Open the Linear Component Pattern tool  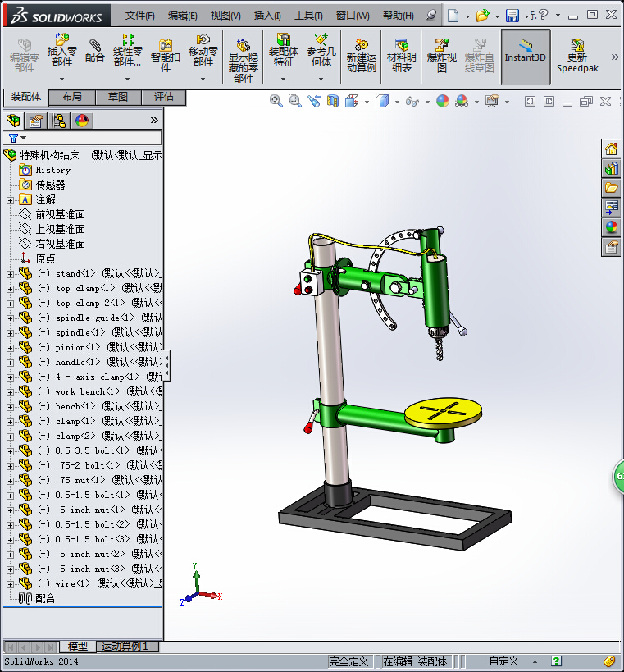click(x=127, y=51)
